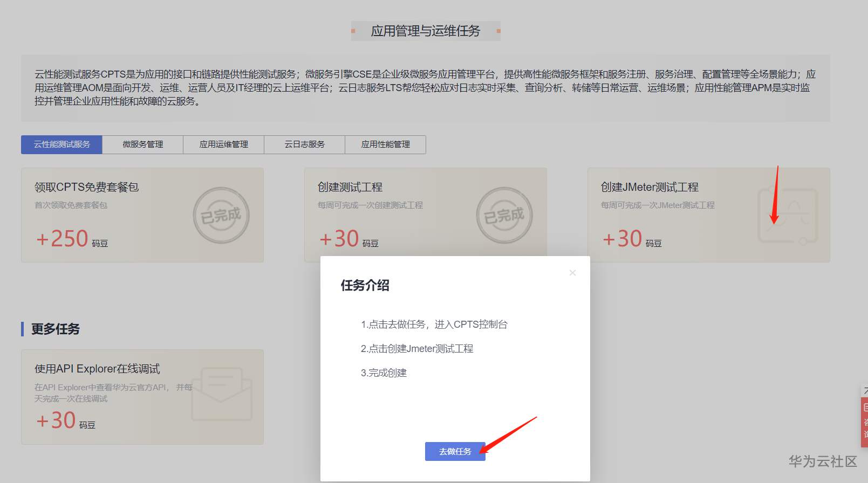Click the +30 码豆 reward on API Explorer card
Image resolution: width=868 pixels, height=483 pixels.
(x=65, y=420)
